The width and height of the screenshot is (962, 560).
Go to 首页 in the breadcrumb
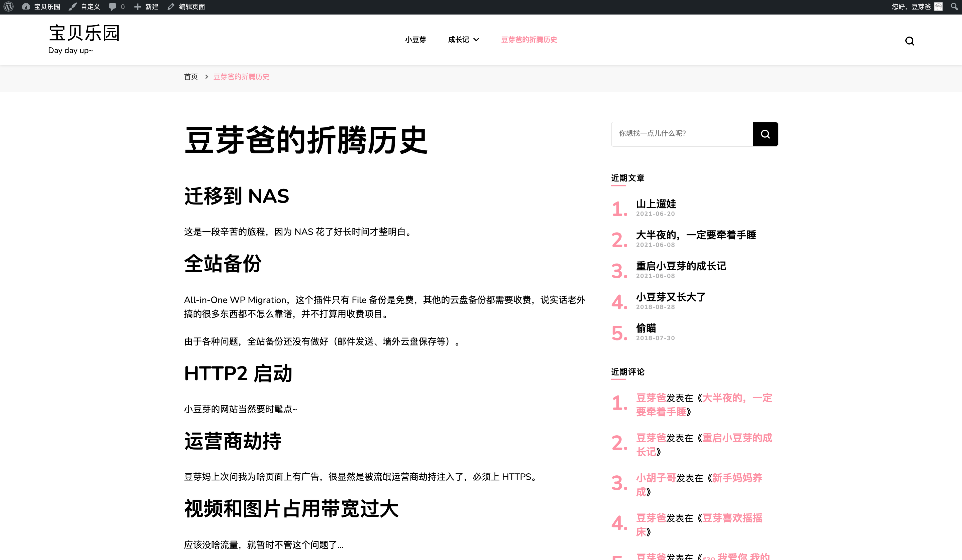191,77
